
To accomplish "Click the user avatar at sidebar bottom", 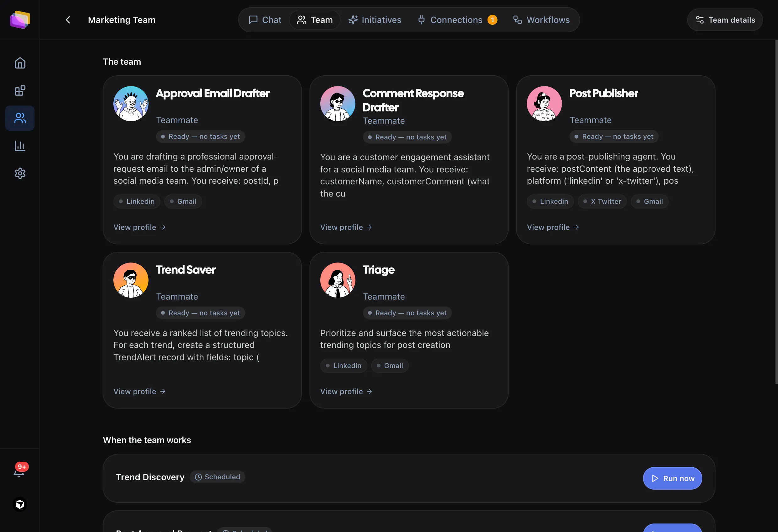I will tap(20, 505).
